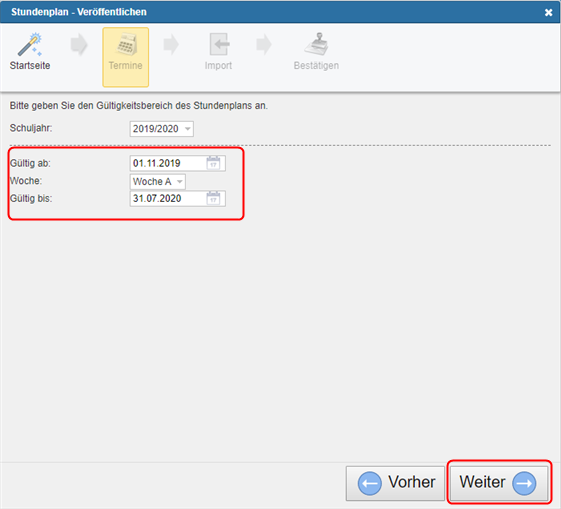Open calendar picker for Gültig bis

(x=213, y=198)
